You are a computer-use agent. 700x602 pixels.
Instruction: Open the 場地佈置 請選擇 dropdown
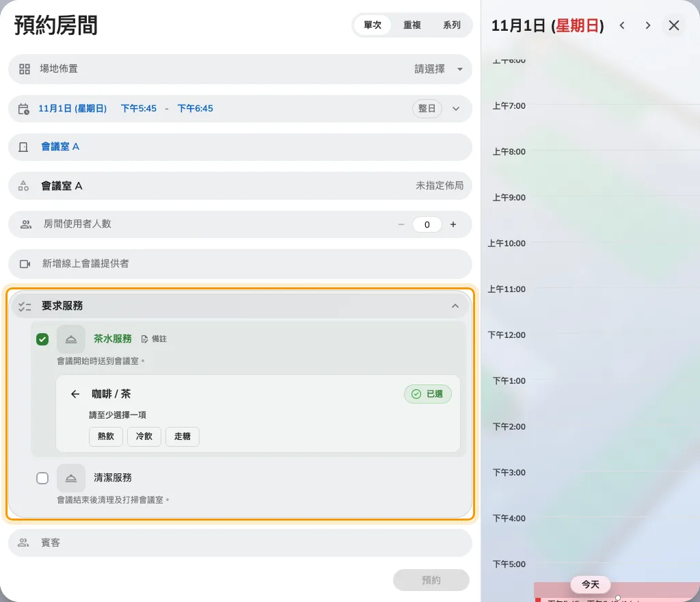[438, 69]
